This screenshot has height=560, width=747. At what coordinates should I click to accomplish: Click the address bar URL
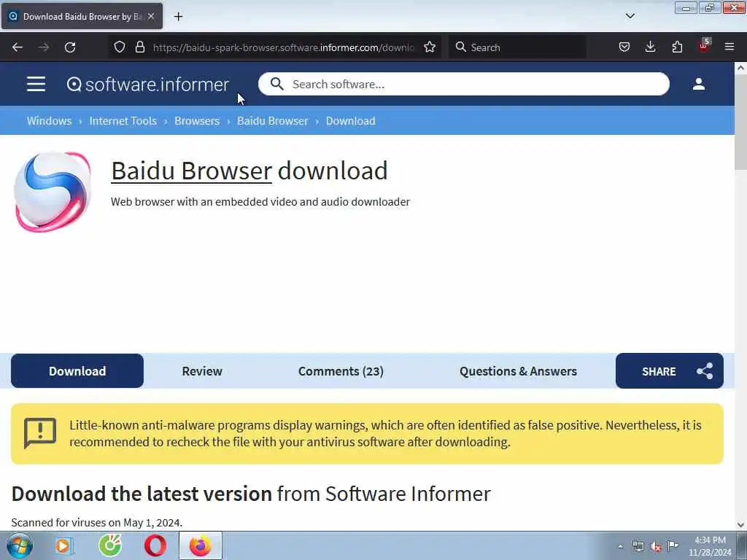284,47
